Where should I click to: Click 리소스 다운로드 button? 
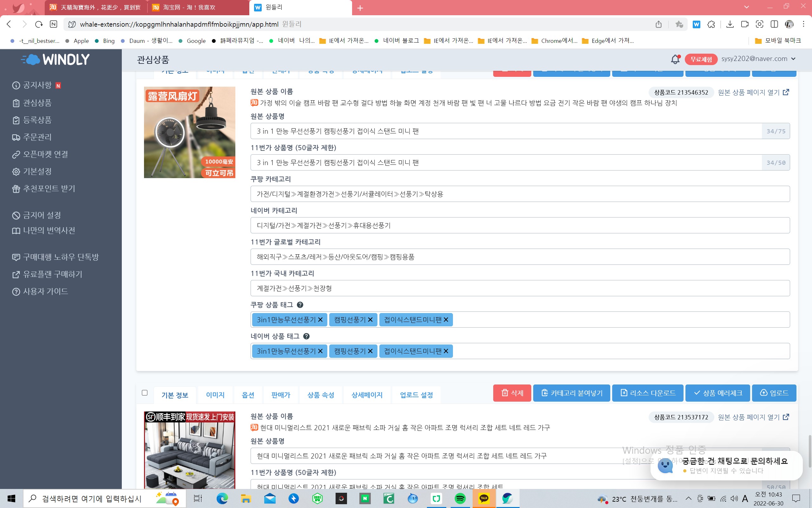pyautogui.click(x=648, y=393)
